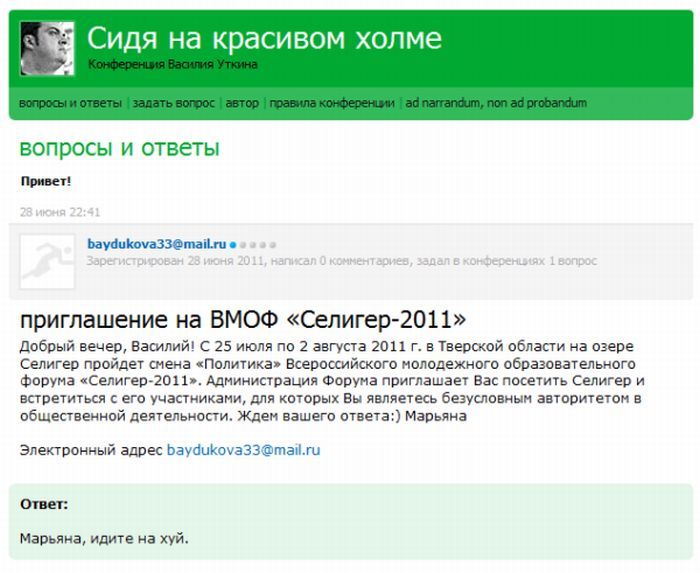Click the "Ответ:" label in the answer box
Viewport: 700px width, 573px height.
coord(44,504)
